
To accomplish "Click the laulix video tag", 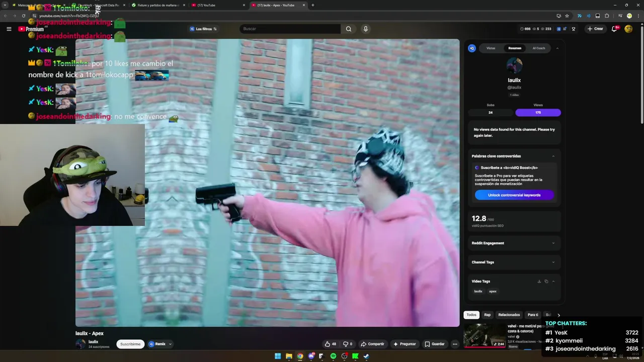I will [x=478, y=291].
